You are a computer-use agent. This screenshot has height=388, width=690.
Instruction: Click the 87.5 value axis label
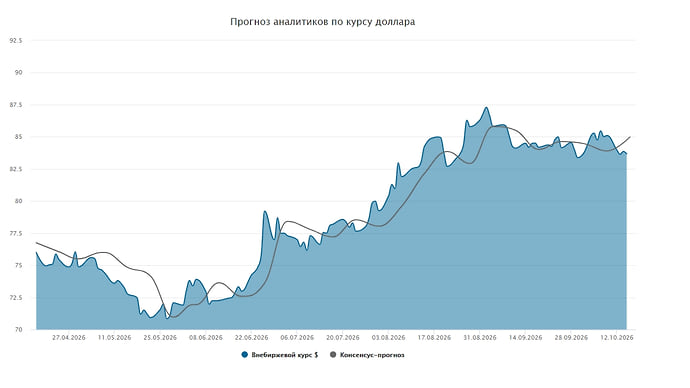[16, 105]
